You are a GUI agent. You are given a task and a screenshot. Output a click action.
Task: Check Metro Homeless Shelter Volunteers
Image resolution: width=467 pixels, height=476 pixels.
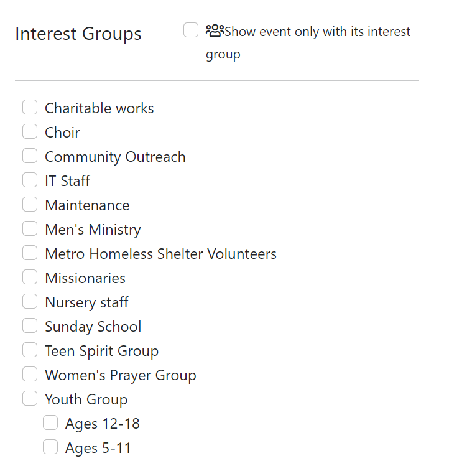click(30, 253)
